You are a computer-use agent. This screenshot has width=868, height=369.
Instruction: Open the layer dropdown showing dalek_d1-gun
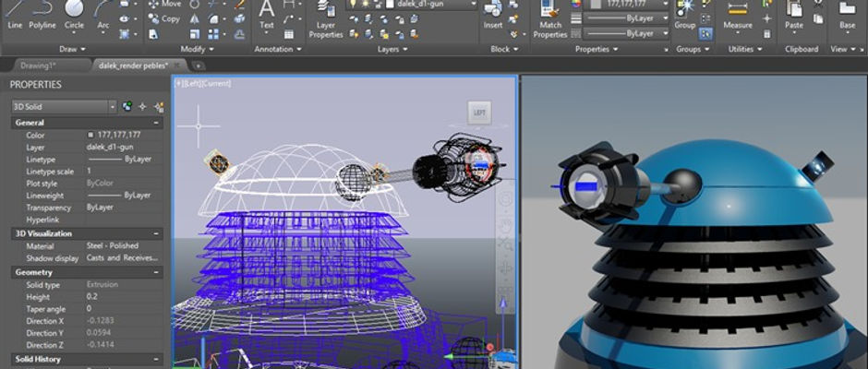click(412, 4)
